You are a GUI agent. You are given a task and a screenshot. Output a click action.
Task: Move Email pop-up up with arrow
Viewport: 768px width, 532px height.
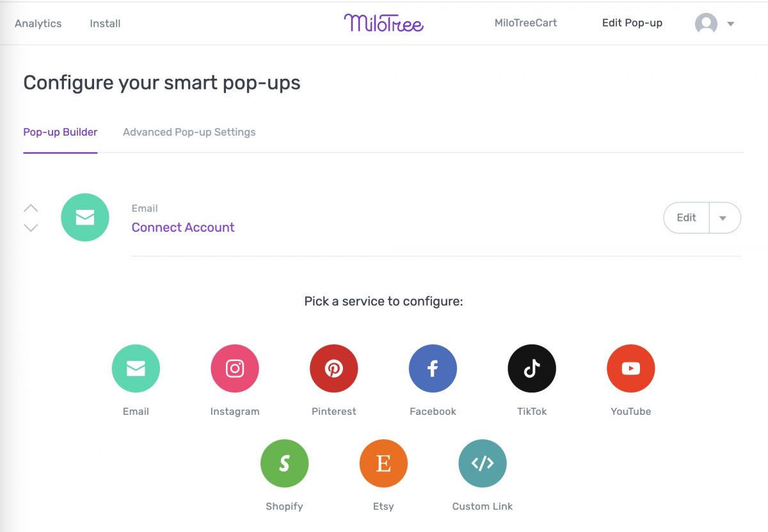pos(31,208)
